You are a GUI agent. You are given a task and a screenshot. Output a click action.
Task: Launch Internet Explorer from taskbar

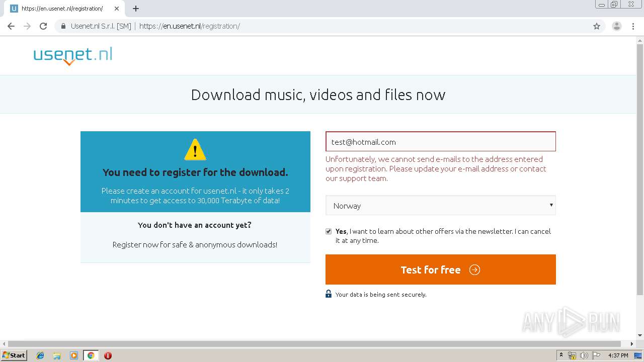(40, 355)
